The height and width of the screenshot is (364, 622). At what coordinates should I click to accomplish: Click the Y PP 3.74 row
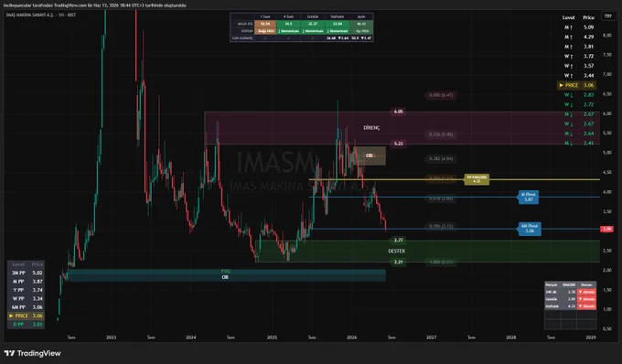coord(27,290)
